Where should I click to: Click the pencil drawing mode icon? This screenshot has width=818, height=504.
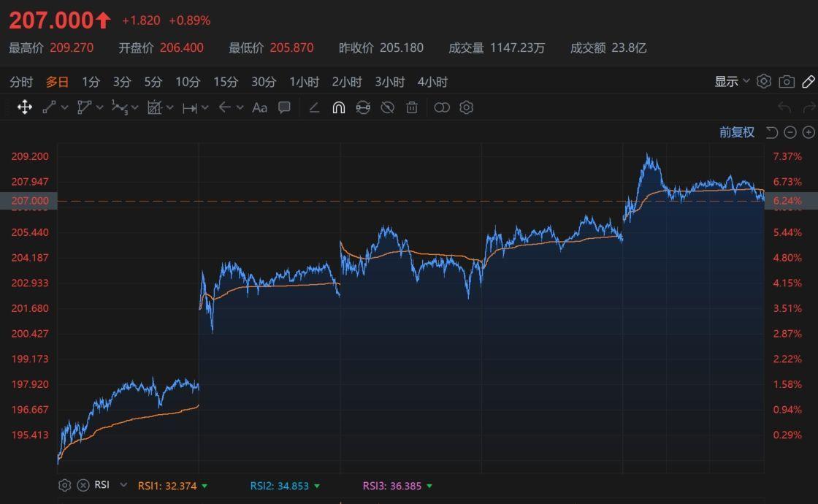[809, 81]
